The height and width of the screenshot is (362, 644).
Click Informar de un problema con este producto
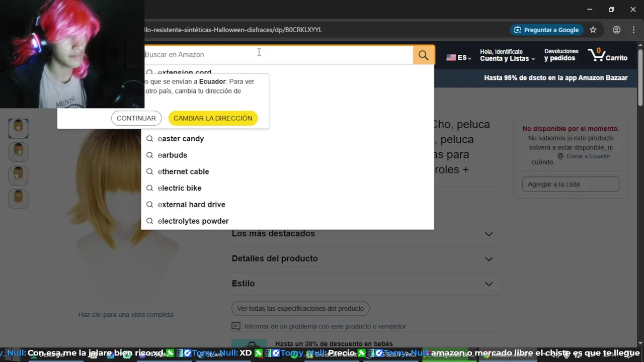[325, 326]
